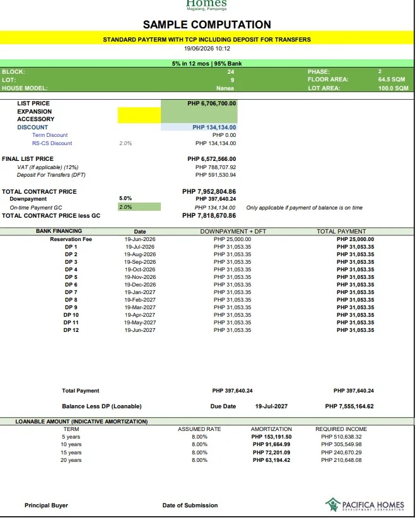The image size is (420, 520).
Task: Select the Reservation Fee row date
Action: (140, 239)
